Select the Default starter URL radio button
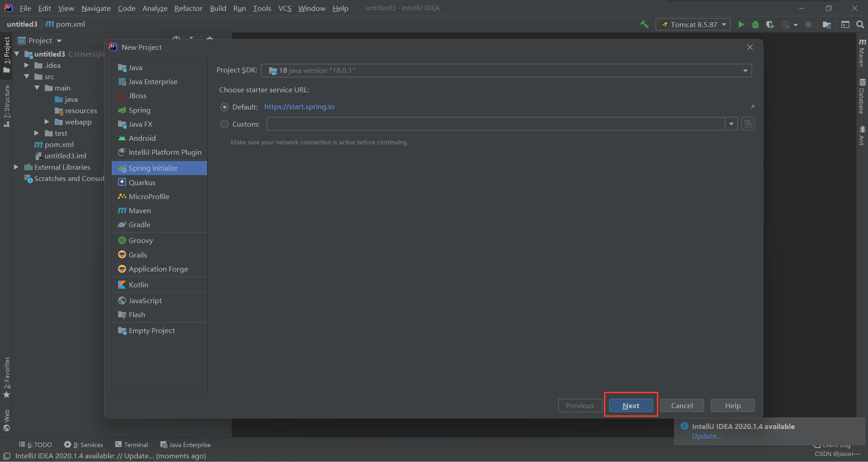The image size is (868, 462). click(225, 107)
